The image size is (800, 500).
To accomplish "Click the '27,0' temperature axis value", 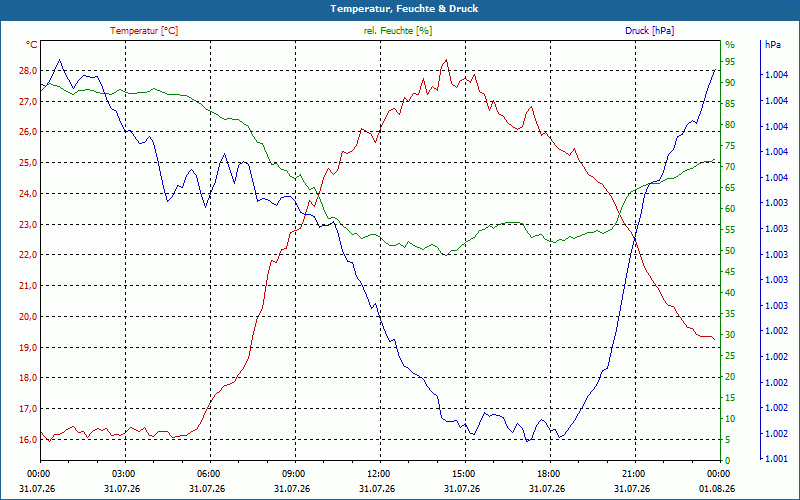I will (28, 102).
